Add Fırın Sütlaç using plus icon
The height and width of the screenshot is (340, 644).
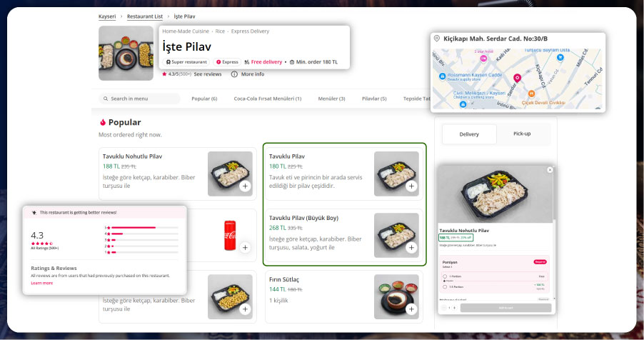(411, 309)
